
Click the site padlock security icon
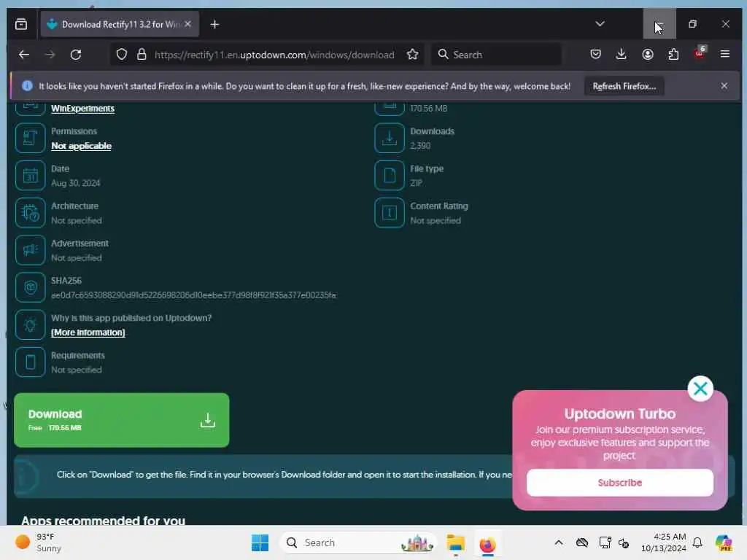142,55
